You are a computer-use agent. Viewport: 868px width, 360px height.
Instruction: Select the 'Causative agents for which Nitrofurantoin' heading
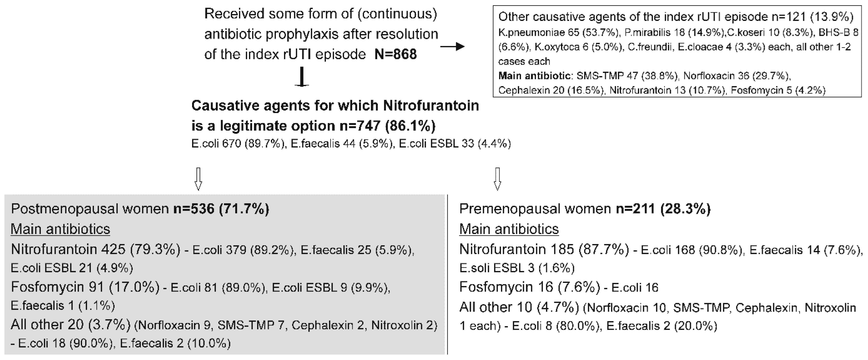pos(335,106)
